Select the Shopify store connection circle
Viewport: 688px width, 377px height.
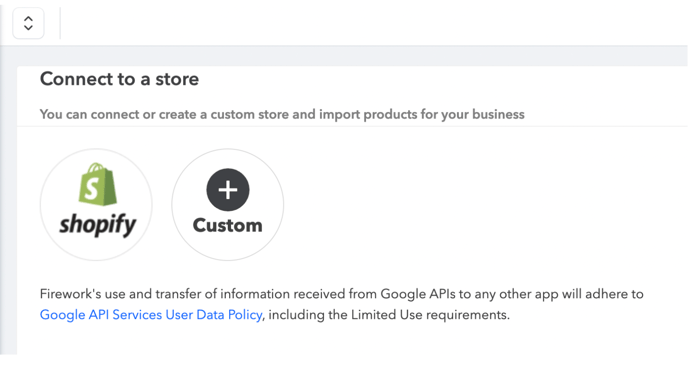tap(96, 205)
